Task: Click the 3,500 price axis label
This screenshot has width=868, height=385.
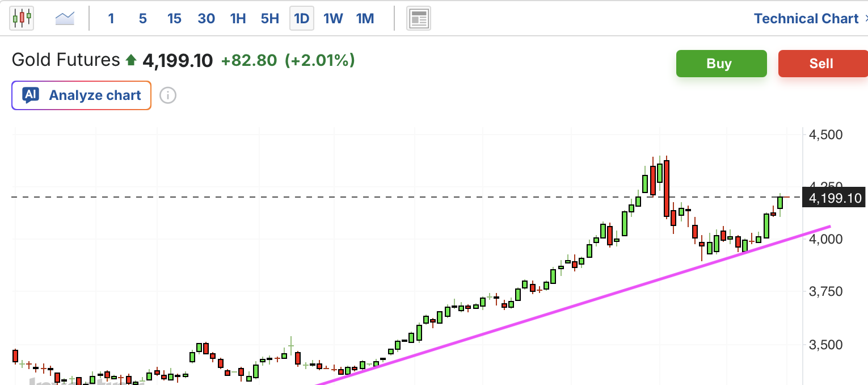Action: click(825, 345)
